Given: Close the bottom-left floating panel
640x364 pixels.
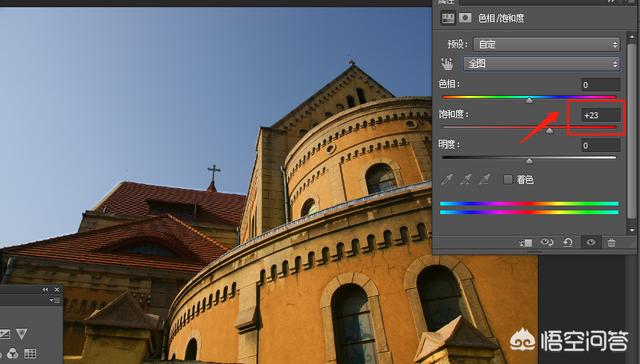Looking at the screenshot, I should tap(57, 290).
